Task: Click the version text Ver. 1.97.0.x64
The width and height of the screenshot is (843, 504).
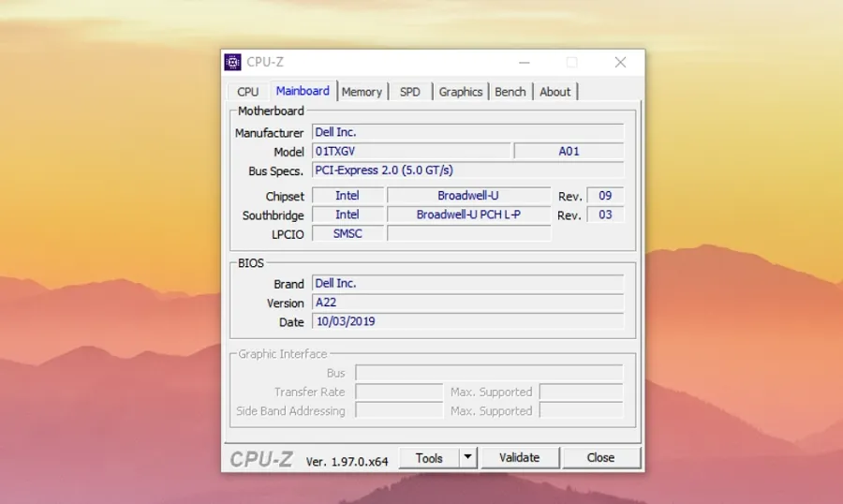Action: (x=347, y=462)
